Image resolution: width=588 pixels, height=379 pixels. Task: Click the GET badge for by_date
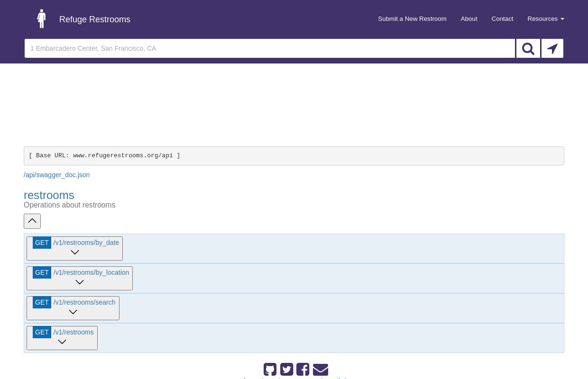(x=42, y=243)
